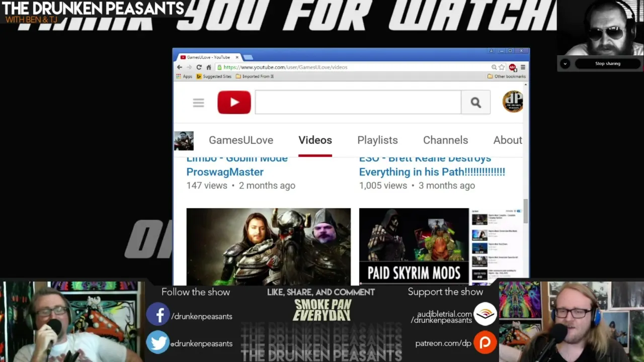The height and width of the screenshot is (362, 644).
Task: Click the YouTube search magnifier button
Action: pos(475,103)
